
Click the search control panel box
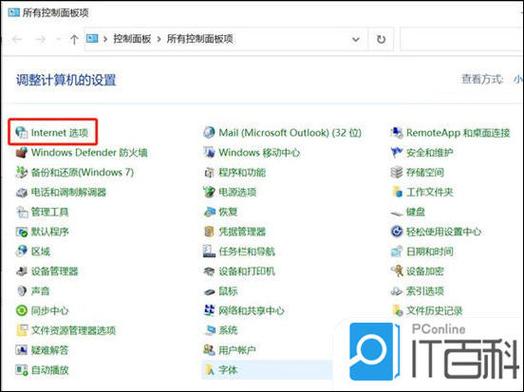point(462,39)
